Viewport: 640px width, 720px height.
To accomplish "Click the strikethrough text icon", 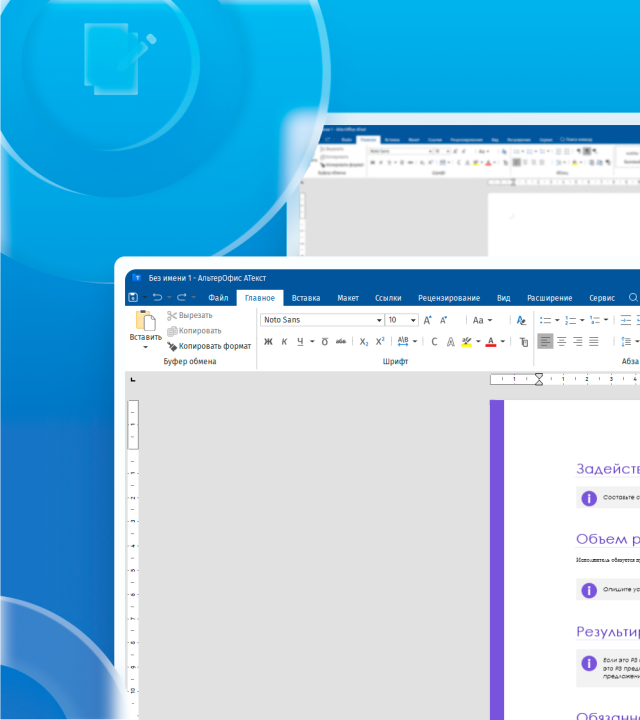I will click(341, 342).
